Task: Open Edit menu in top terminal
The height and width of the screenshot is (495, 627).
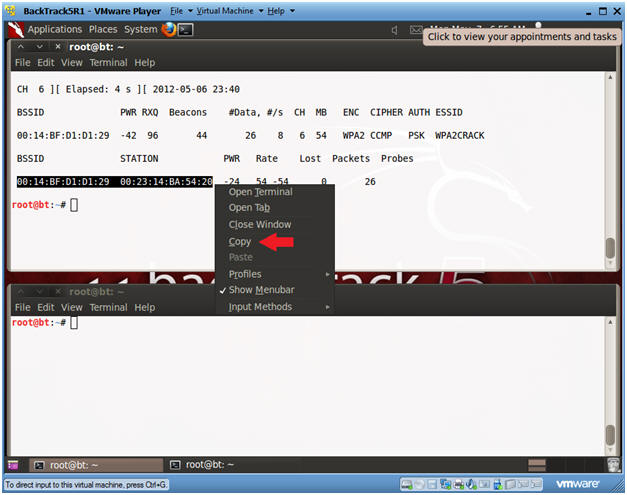Action: pos(46,63)
